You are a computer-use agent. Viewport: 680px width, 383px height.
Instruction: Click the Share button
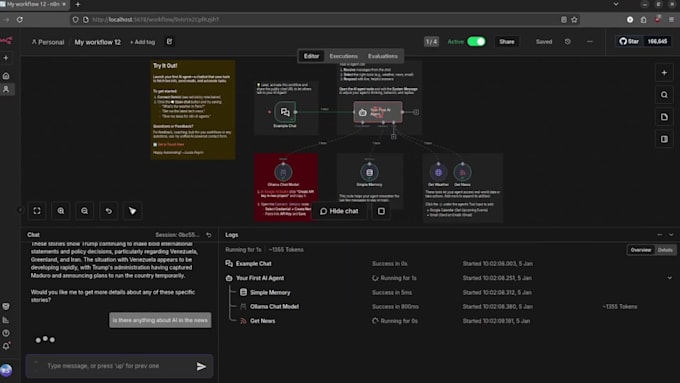click(507, 42)
